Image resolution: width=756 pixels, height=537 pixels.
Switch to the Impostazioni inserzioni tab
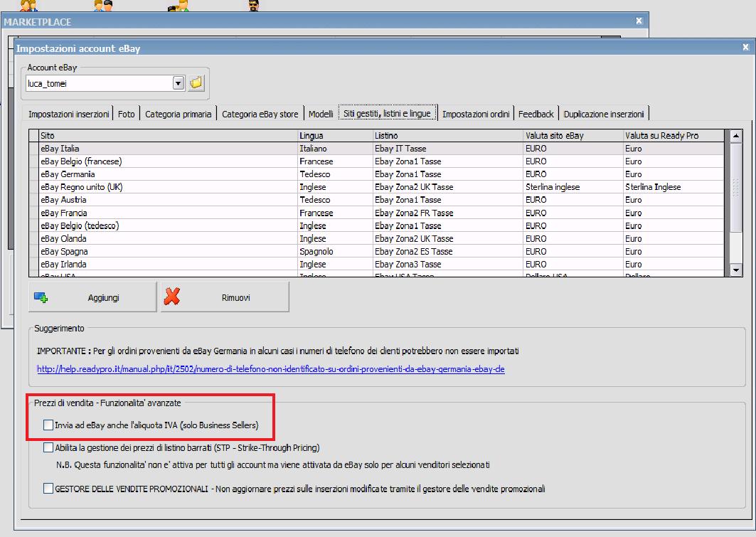(x=69, y=114)
